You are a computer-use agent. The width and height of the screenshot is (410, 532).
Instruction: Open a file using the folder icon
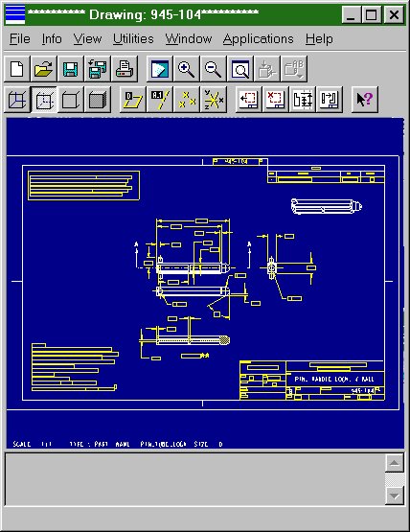[x=44, y=69]
